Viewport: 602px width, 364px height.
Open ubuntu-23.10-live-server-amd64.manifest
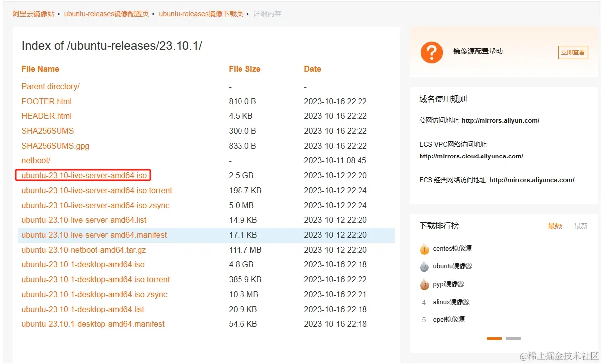tap(94, 235)
